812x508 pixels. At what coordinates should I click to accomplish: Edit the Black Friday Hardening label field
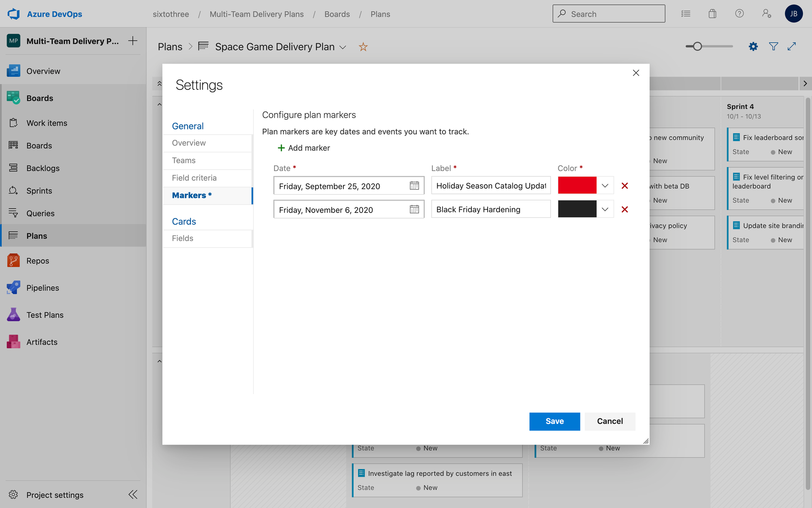point(490,209)
